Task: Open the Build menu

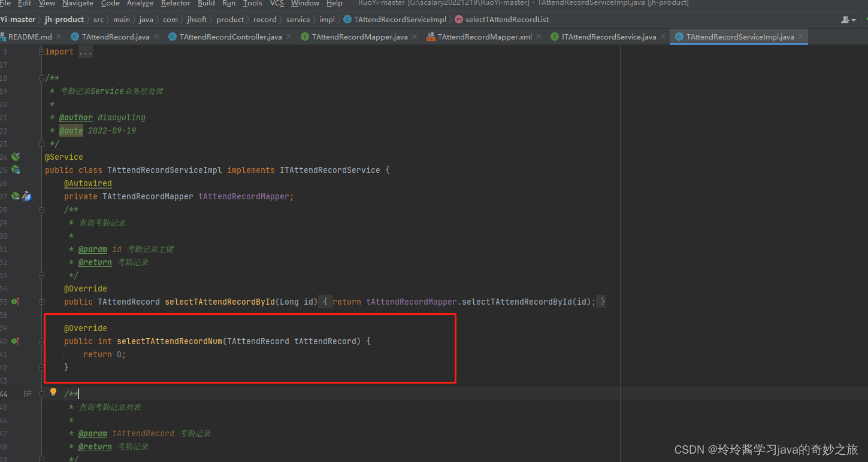Action: [206, 3]
